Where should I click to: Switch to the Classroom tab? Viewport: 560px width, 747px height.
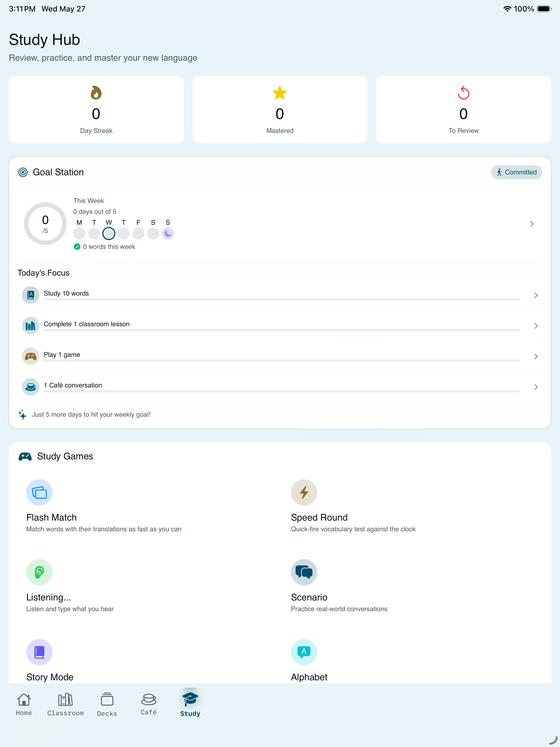click(x=66, y=704)
